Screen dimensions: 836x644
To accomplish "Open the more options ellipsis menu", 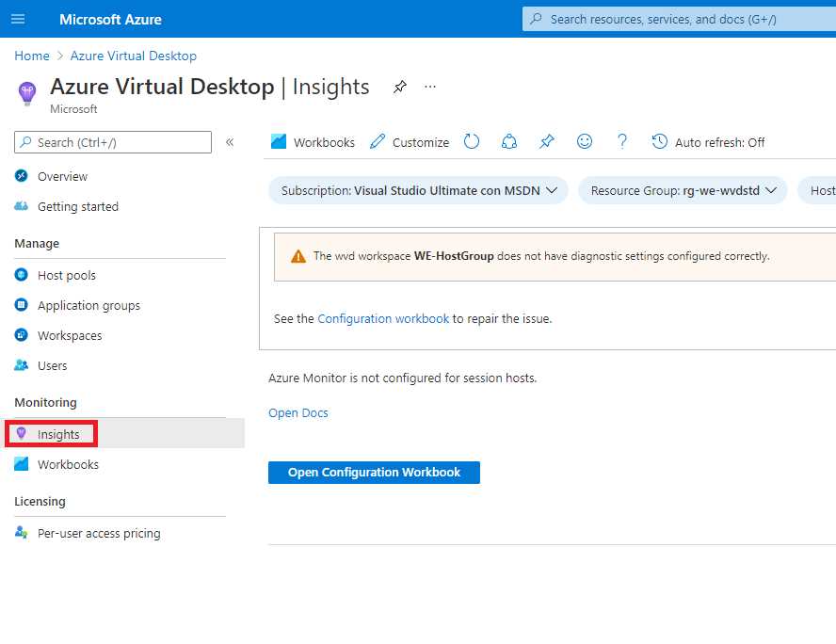I will click(x=430, y=87).
